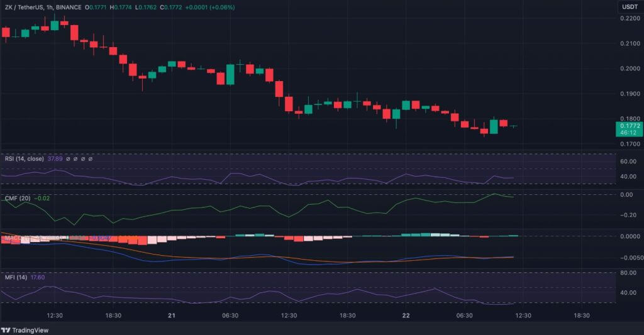Click the 12:30 time label between 21 and 22
Viewport: 644px width, 335px height.
(x=289, y=316)
